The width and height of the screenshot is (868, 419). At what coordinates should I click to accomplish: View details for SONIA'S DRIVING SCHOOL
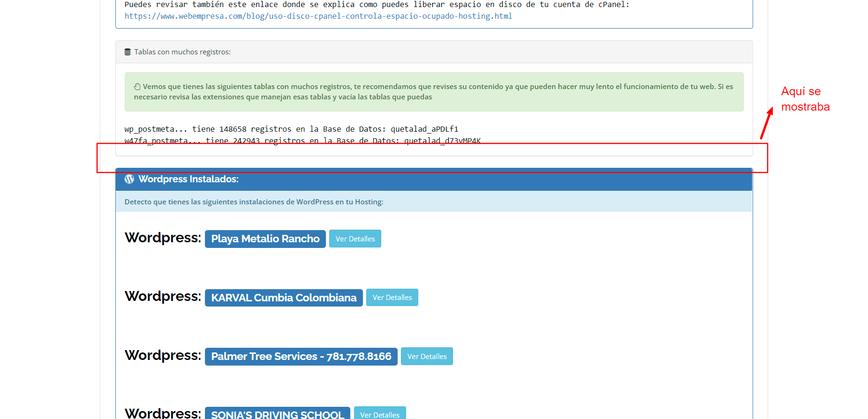(380, 413)
